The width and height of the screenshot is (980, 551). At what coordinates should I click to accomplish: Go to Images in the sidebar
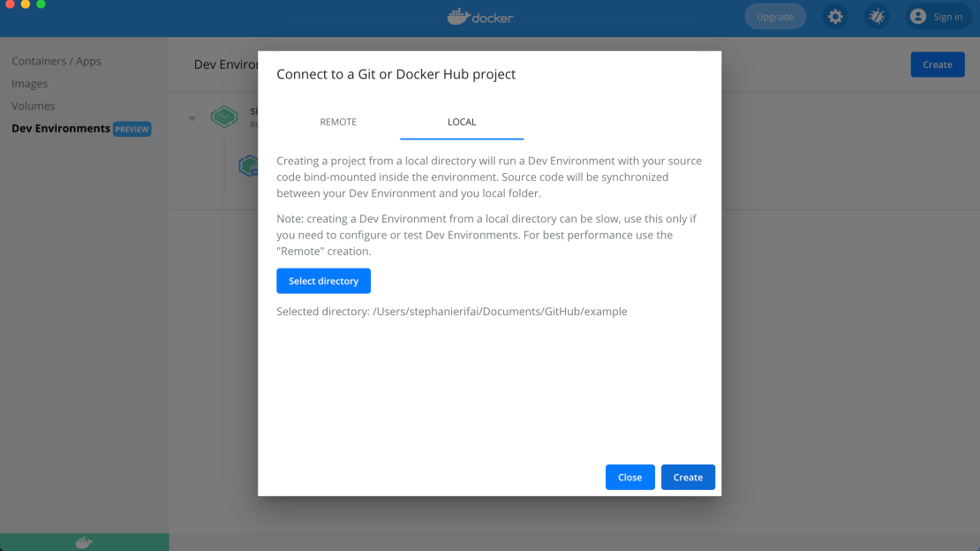(x=30, y=83)
